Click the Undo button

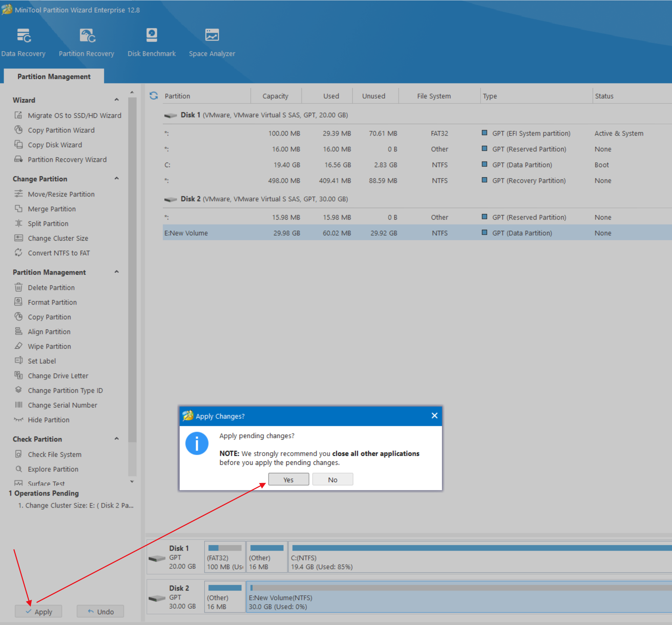tap(100, 611)
